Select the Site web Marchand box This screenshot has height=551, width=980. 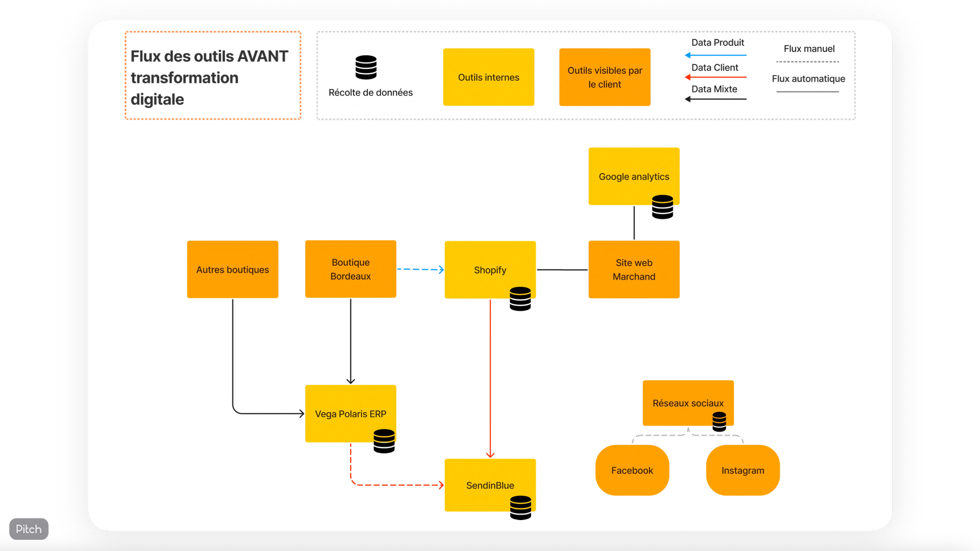coord(634,269)
